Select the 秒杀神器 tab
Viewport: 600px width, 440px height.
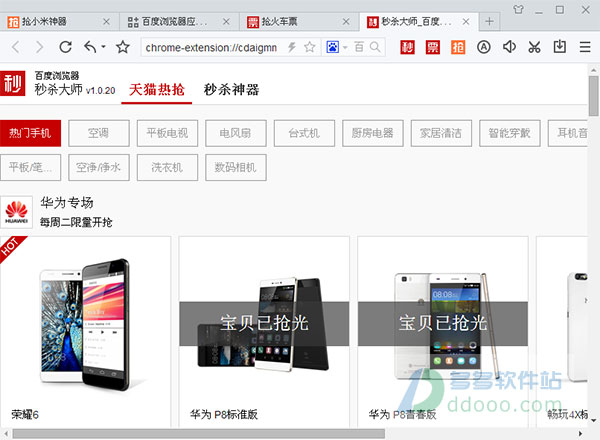pyautogui.click(x=231, y=90)
